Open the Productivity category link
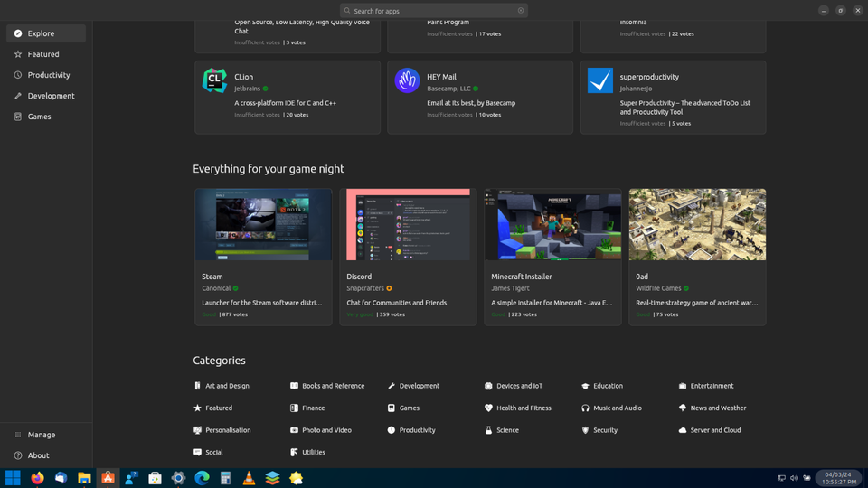 [x=411, y=430]
